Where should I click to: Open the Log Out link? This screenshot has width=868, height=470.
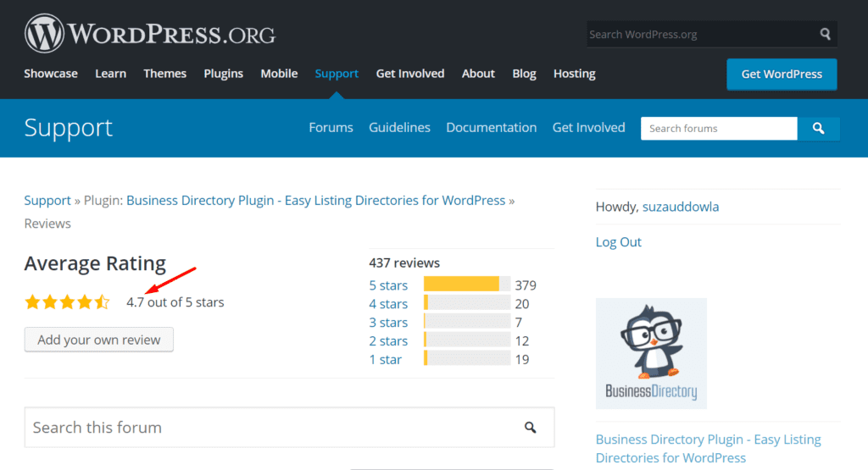[618, 242]
